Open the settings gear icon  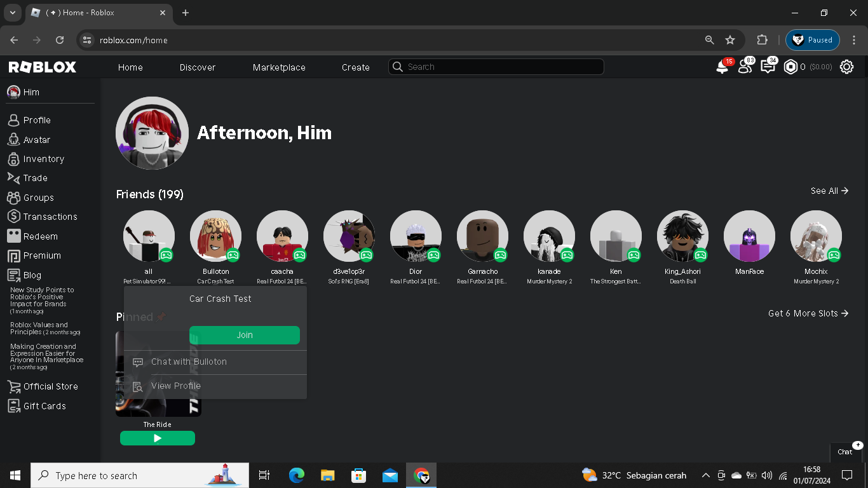click(x=846, y=67)
